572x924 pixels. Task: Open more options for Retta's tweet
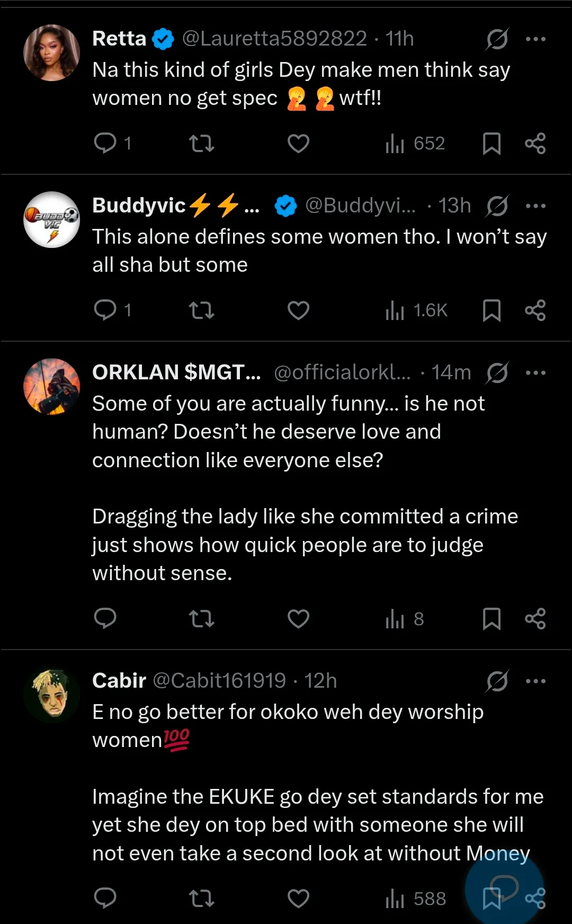pyautogui.click(x=535, y=39)
